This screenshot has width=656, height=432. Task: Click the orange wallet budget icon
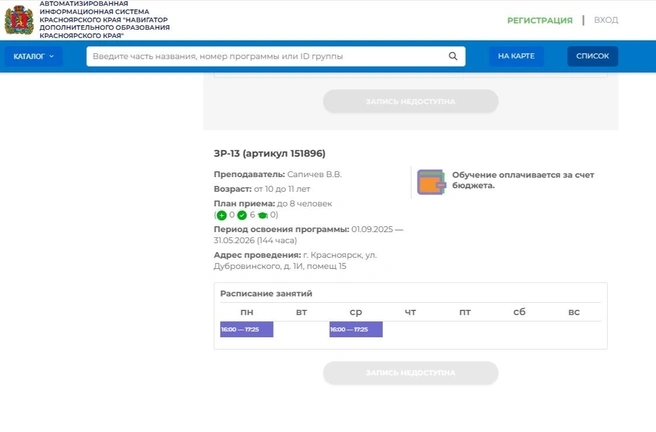click(431, 182)
